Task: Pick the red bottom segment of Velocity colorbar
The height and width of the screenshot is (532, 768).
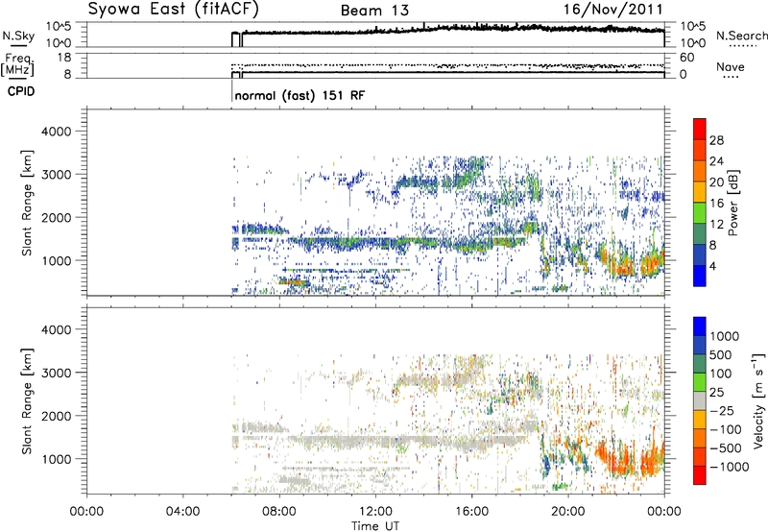Action: (x=700, y=475)
